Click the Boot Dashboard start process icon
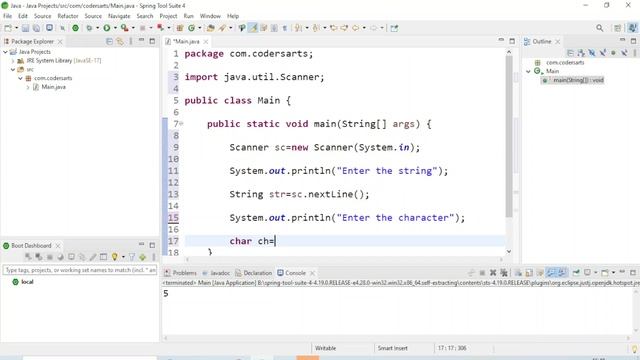This screenshot has height=360, width=640. pyautogui.click(x=28, y=257)
